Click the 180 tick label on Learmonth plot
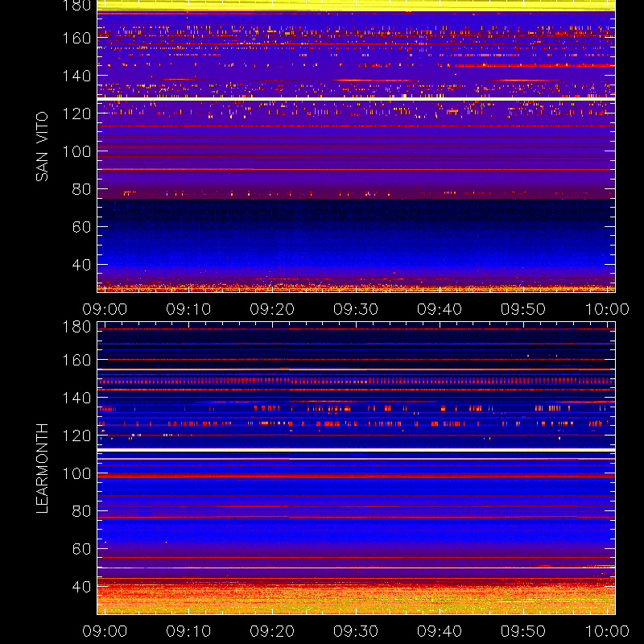Screen dimensions: 644x644 (x=76, y=327)
